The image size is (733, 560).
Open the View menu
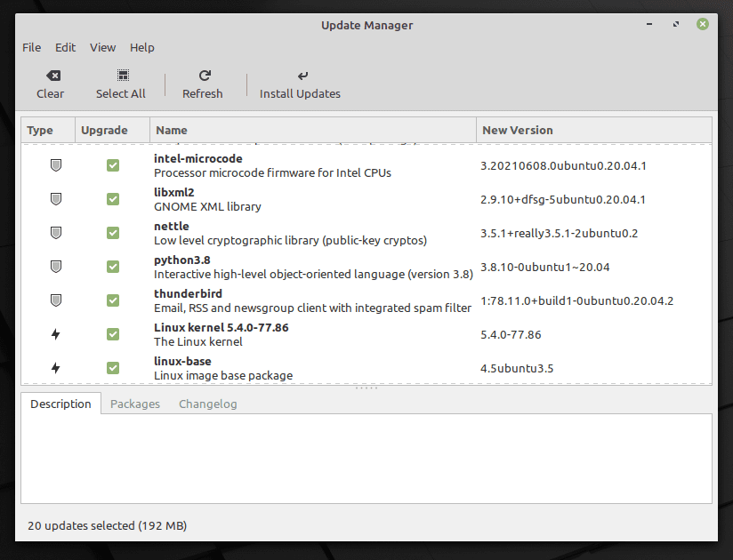[x=102, y=47]
